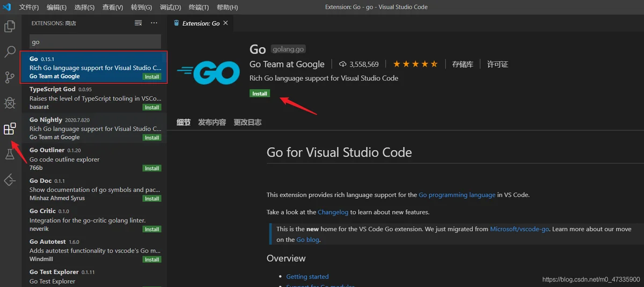Viewport: 644px width, 287px height.
Task: Select Go Nightly extension row
Action: tap(94, 129)
